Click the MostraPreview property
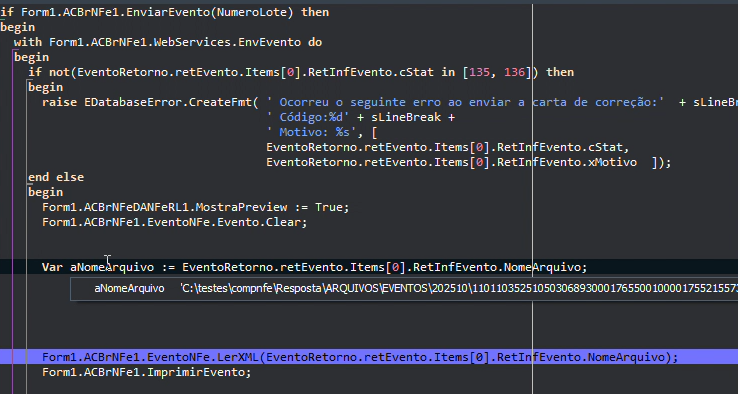This screenshot has width=740, height=394. (x=241, y=207)
